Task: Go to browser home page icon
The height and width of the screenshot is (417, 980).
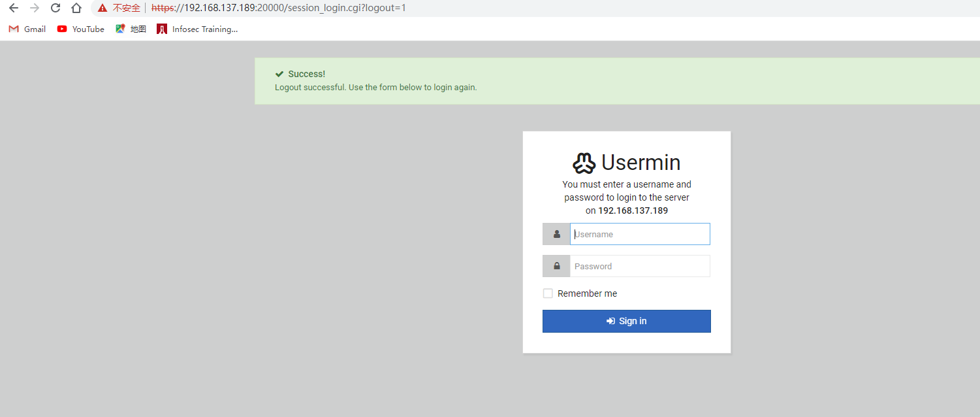Action: [76, 8]
